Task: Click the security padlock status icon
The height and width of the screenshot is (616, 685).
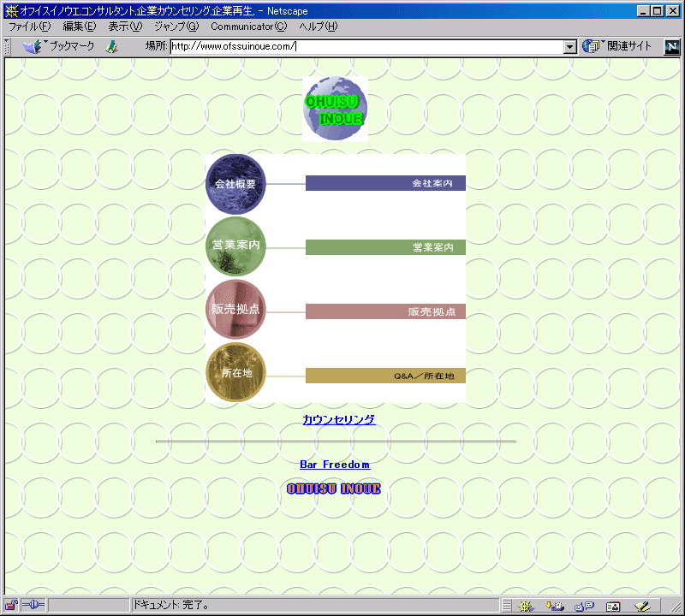Action: click(x=11, y=605)
